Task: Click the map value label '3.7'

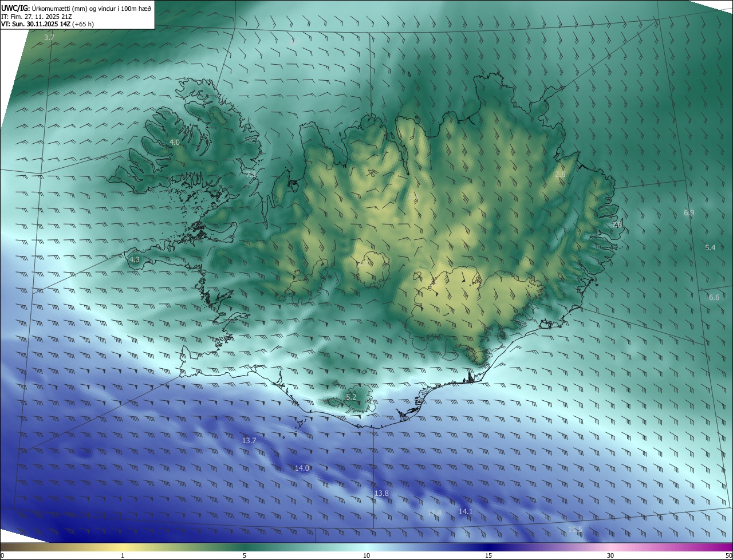Action: [x=49, y=38]
